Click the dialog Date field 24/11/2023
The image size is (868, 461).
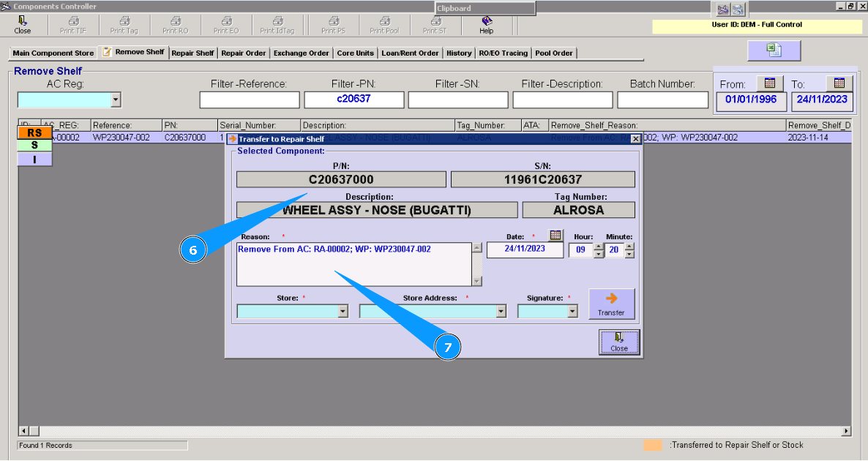[x=525, y=250]
